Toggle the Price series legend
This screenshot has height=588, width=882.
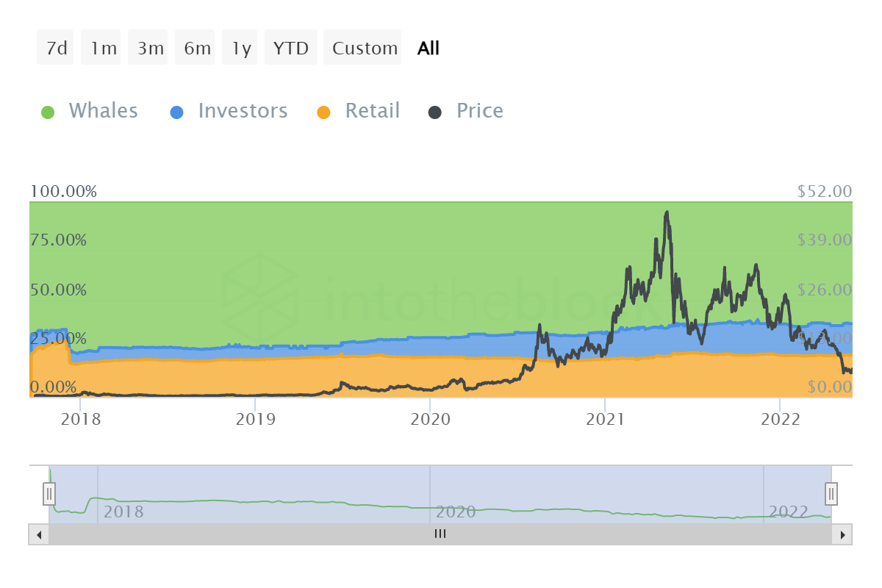tap(479, 111)
